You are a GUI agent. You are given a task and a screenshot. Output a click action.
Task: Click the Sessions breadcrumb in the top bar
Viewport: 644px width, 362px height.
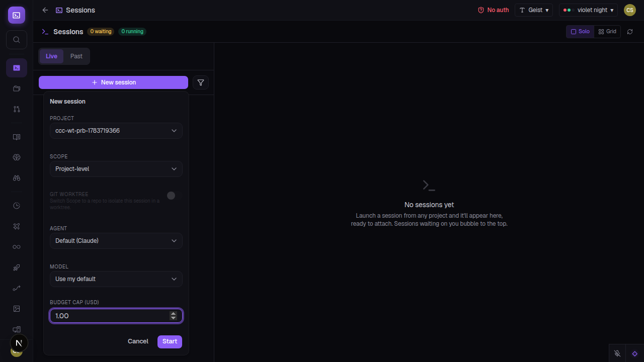pos(75,10)
